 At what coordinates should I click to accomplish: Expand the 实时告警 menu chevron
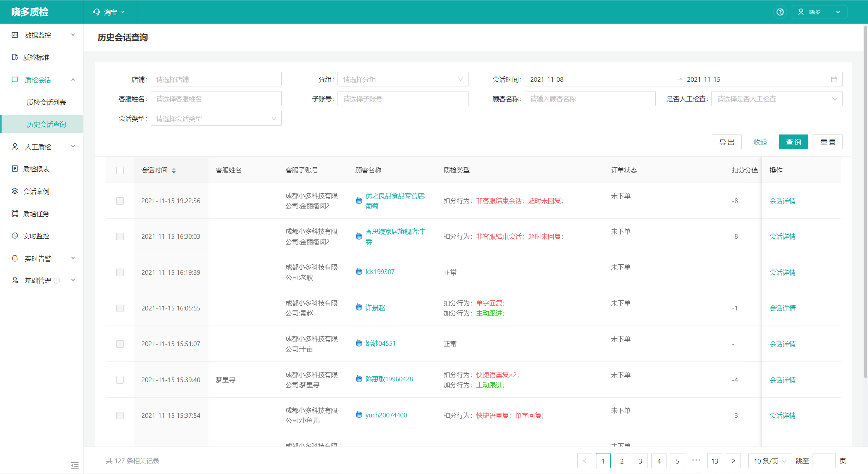(x=73, y=258)
